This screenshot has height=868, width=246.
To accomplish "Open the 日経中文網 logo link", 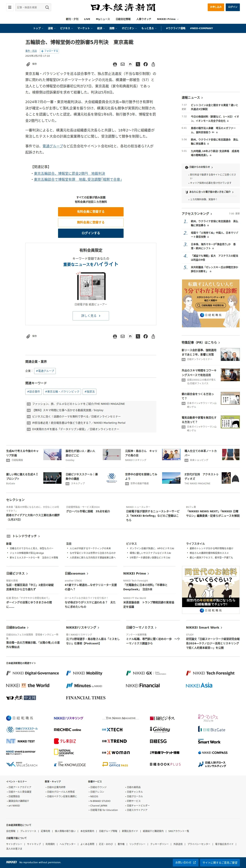I will click(21, 698).
